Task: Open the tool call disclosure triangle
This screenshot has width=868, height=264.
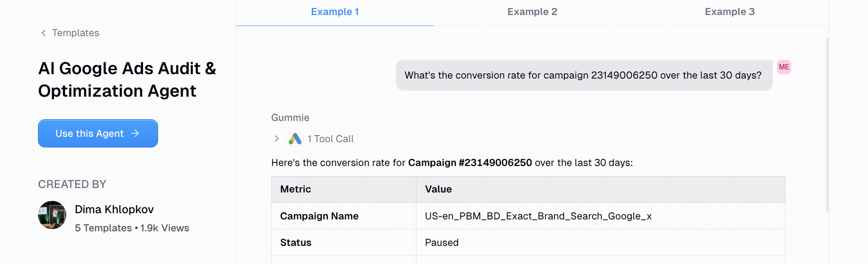Action: [276, 138]
